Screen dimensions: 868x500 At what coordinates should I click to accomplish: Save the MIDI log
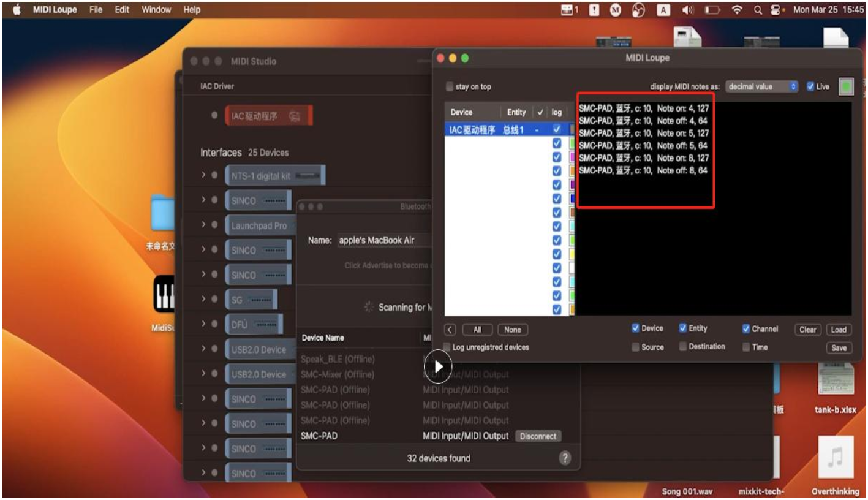click(839, 348)
